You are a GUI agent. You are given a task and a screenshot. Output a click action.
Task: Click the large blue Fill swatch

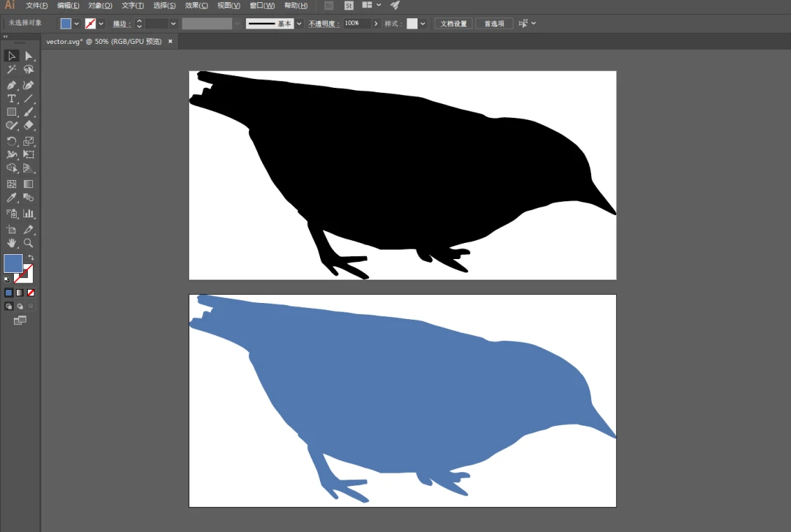coord(13,263)
